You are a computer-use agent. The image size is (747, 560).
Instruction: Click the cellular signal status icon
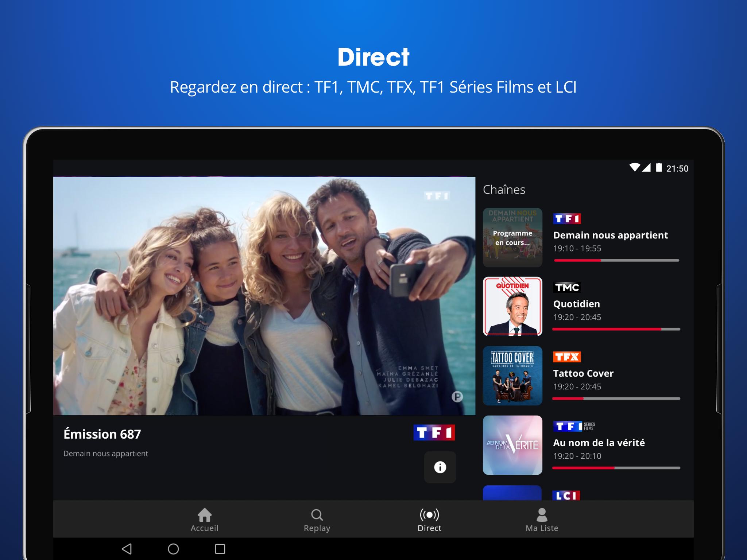tap(646, 167)
